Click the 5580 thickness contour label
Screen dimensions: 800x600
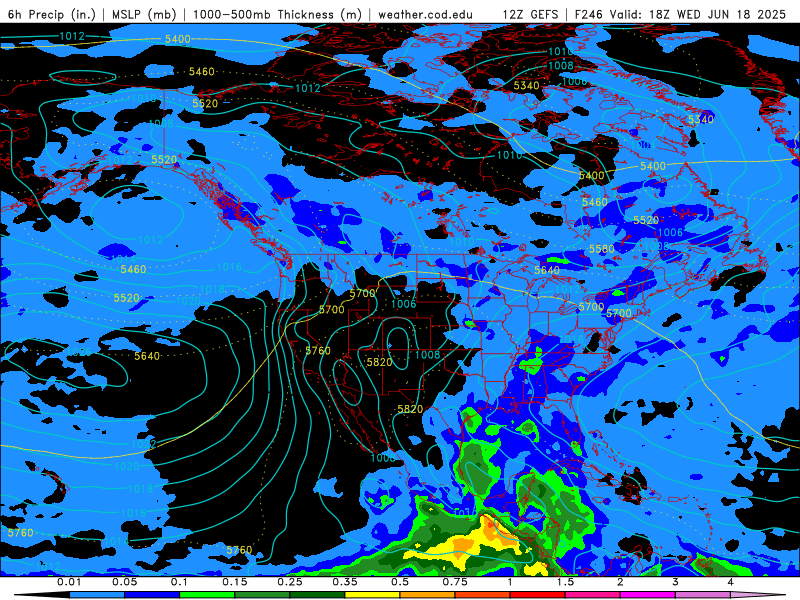coord(602,249)
